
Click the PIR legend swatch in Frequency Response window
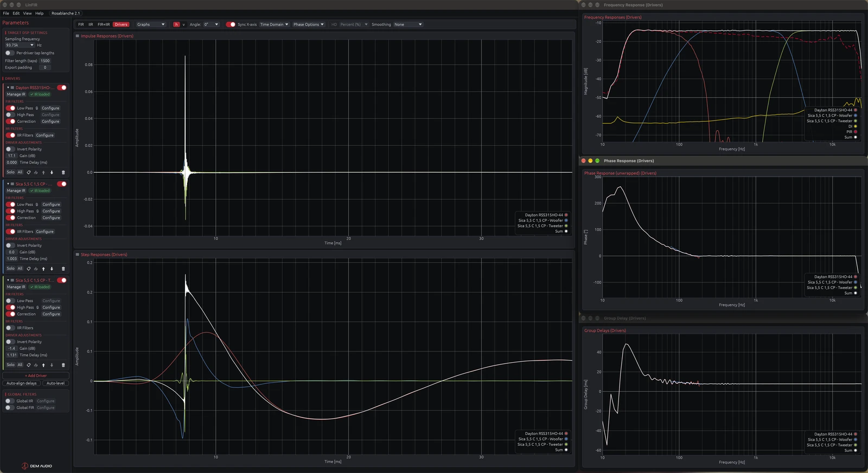click(x=856, y=132)
